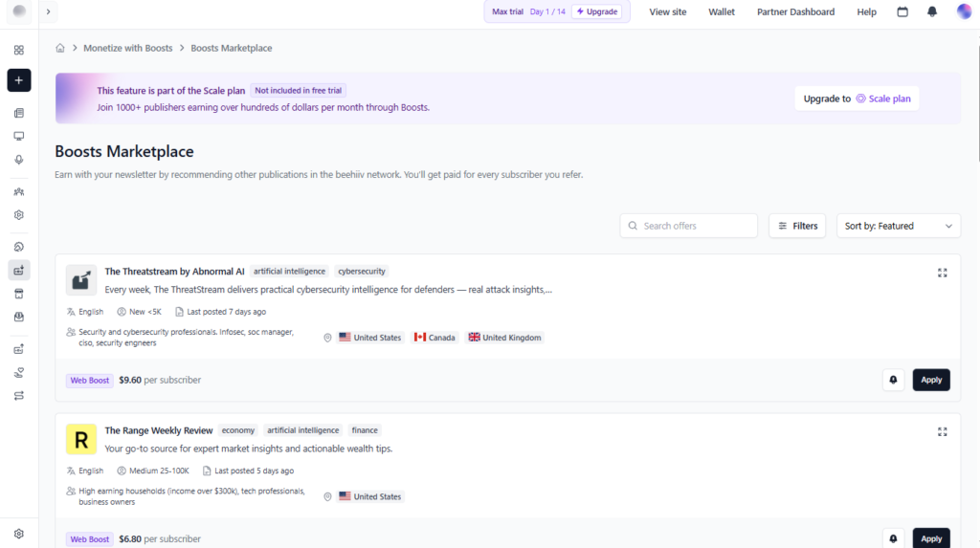
Task: Click the black plus create button
Action: click(x=19, y=80)
